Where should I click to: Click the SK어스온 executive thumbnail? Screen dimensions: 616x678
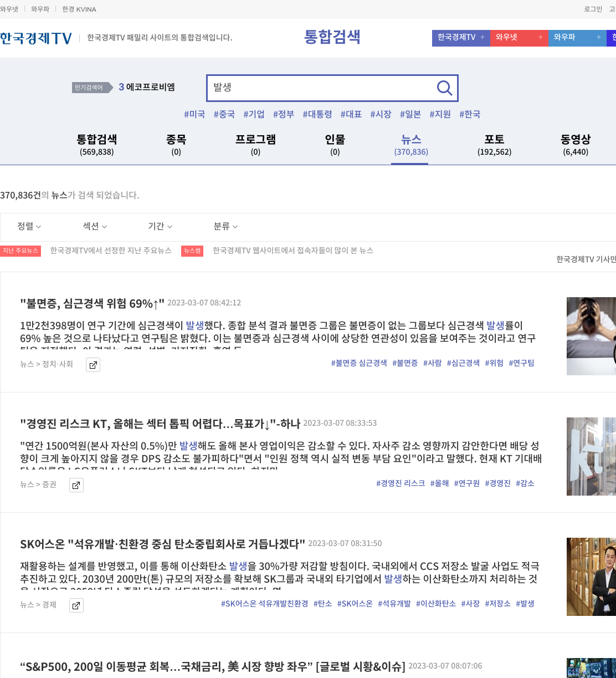coord(591,577)
